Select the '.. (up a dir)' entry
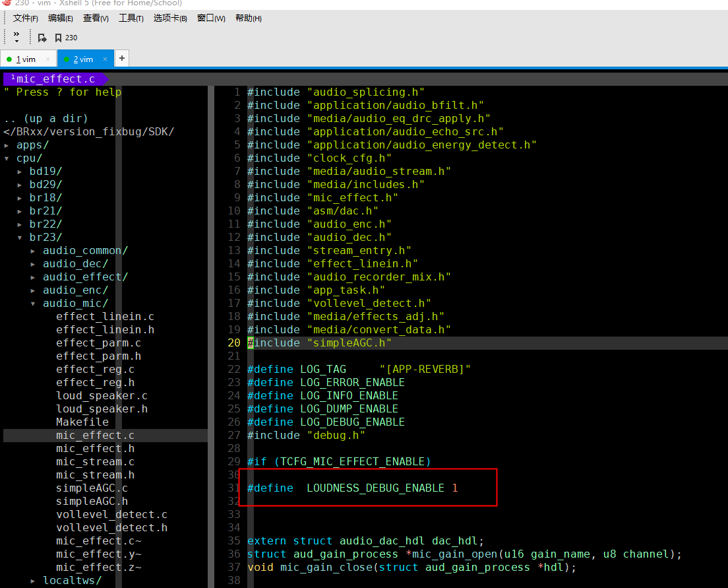The image size is (728, 588). click(45, 119)
